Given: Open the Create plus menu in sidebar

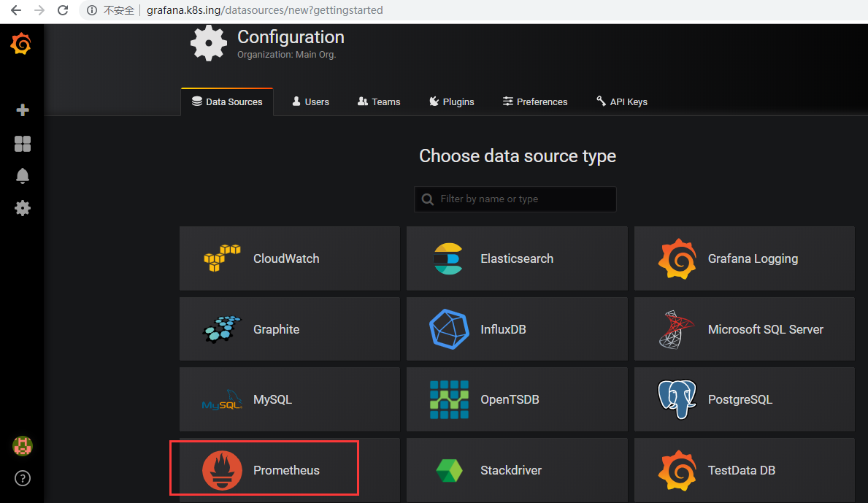Looking at the screenshot, I should coord(23,110).
